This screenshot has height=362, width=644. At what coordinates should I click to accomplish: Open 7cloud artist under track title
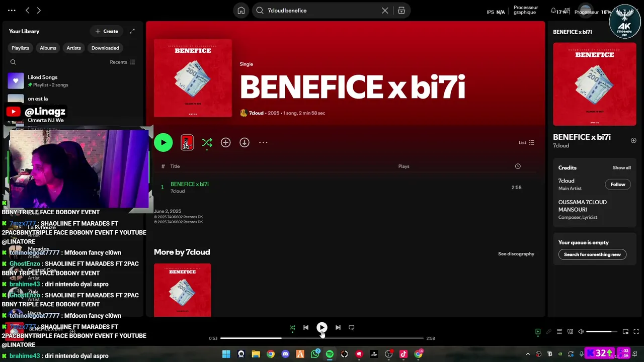click(x=178, y=192)
